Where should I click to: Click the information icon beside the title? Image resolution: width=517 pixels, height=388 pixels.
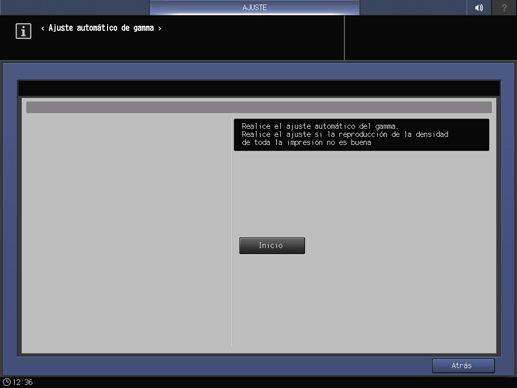click(23, 31)
